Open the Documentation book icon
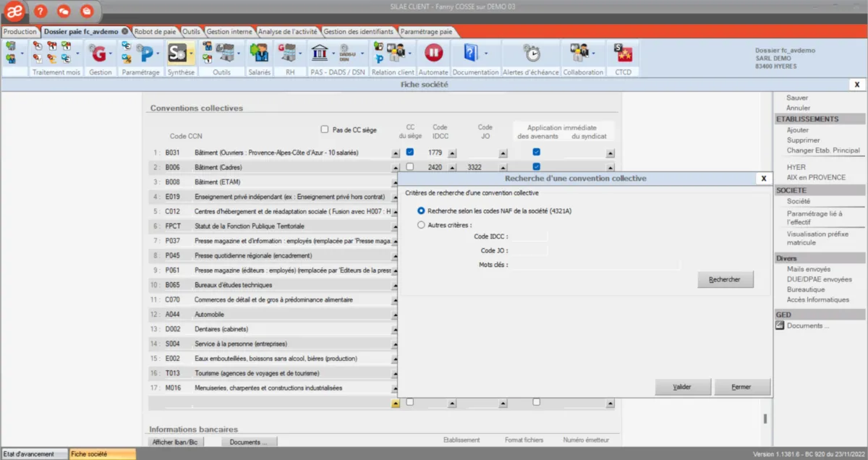 471,53
